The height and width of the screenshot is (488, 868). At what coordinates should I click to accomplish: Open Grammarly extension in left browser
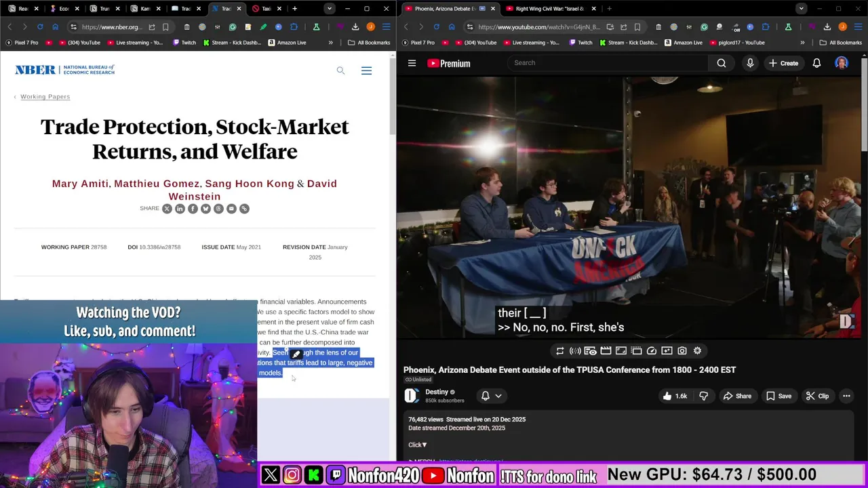[x=233, y=27]
